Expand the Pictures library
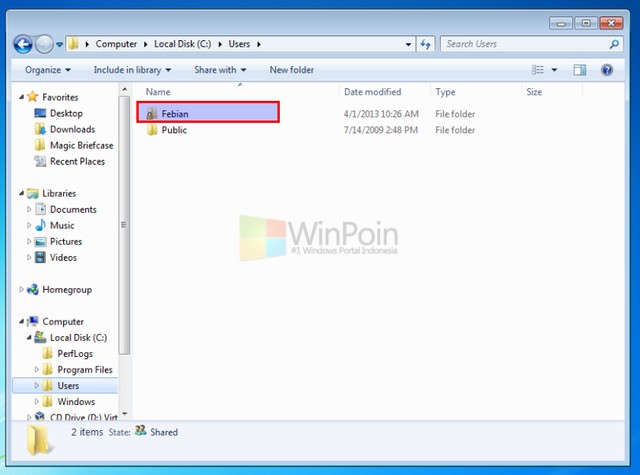Viewport: 640px width, 475px height. [x=29, y=241]
